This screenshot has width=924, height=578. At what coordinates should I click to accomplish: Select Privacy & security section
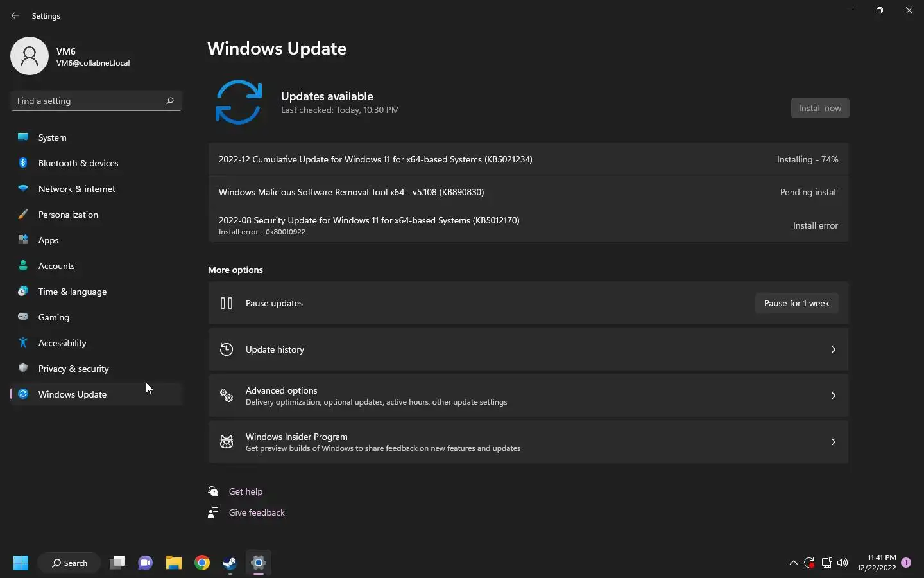[96, 369]
